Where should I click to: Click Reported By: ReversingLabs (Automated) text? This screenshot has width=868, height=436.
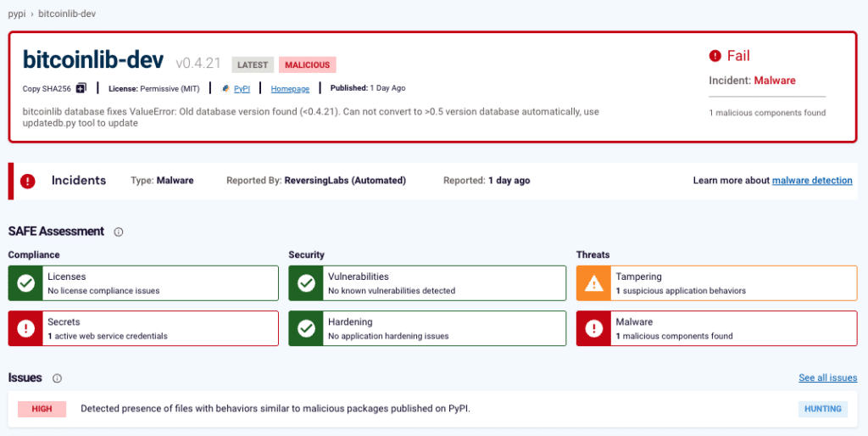coord(316,181)
